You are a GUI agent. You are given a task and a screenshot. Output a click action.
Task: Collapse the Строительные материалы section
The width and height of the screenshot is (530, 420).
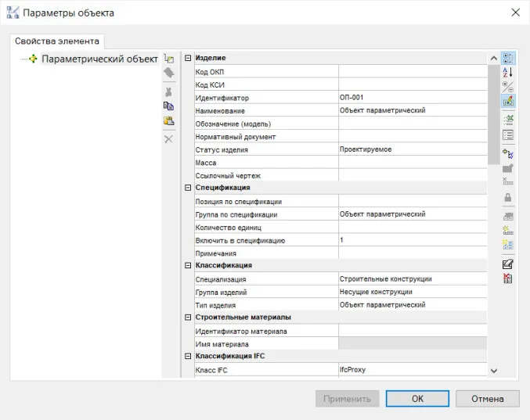188,317
